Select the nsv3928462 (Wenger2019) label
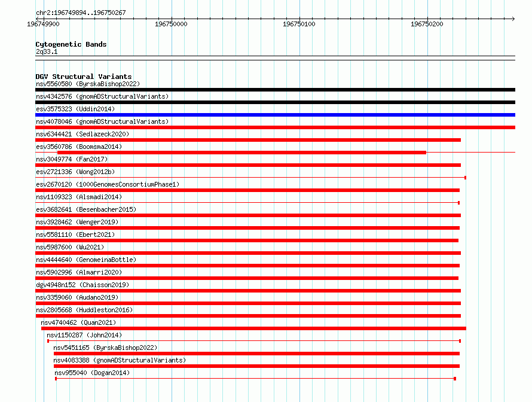Viewport: 532px width, 402px height. [77, 222]
